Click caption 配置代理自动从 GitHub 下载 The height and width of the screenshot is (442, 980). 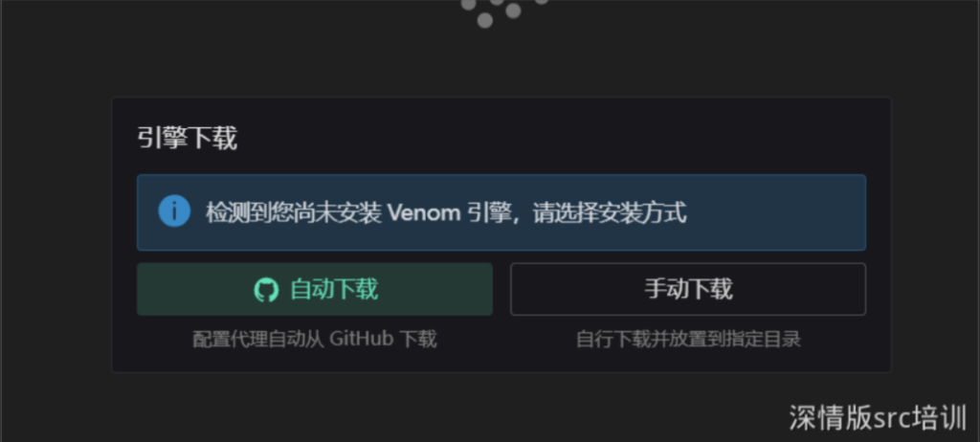pos(314,340)
